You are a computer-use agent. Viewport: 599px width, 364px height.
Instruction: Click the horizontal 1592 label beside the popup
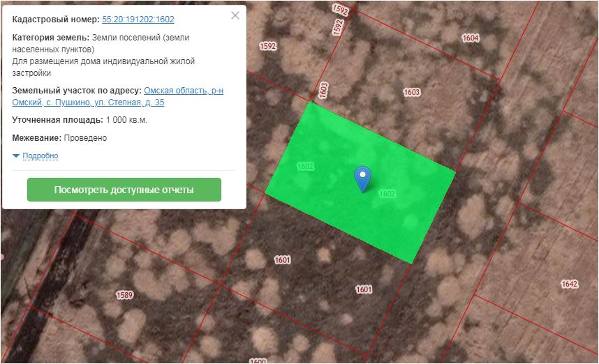268,46
